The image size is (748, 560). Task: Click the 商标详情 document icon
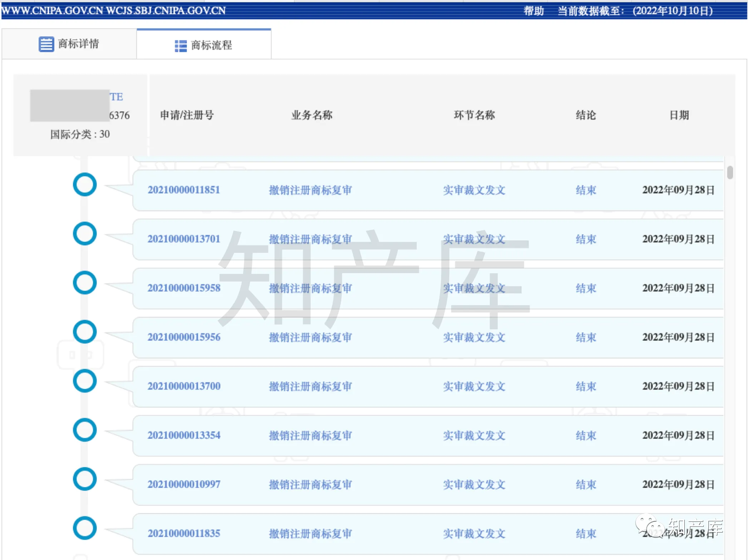(46, 44)
